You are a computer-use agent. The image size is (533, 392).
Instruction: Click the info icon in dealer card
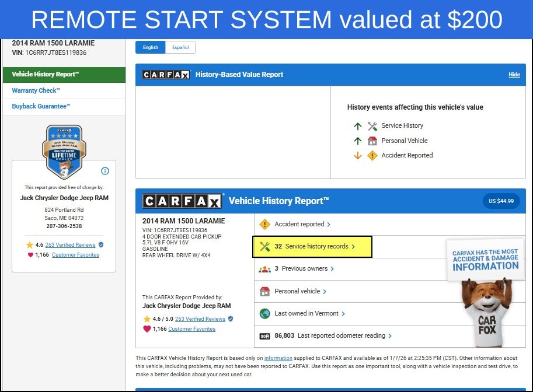tap(105, 171)
